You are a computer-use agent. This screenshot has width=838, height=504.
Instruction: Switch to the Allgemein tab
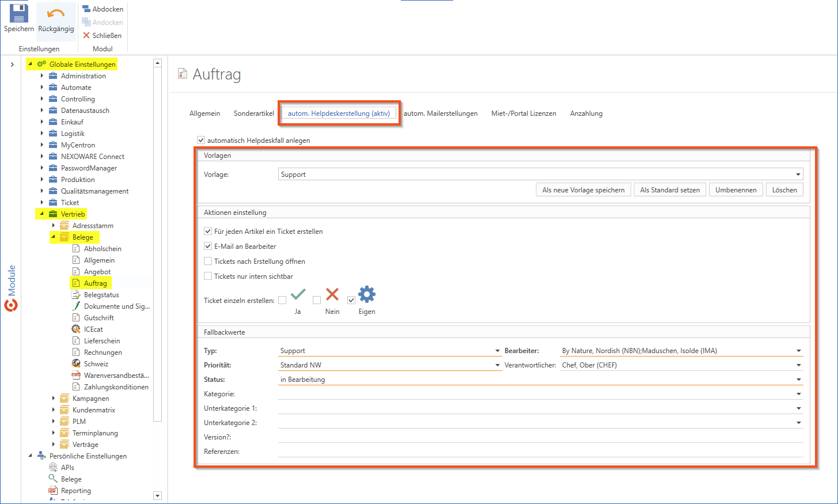point(204,113)
